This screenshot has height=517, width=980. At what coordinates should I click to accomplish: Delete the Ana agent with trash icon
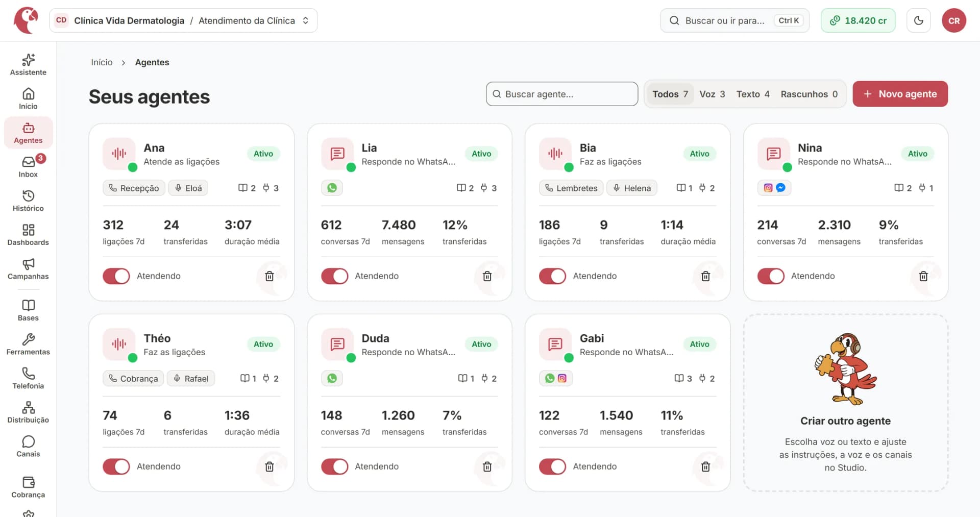[x=269, y=276]
